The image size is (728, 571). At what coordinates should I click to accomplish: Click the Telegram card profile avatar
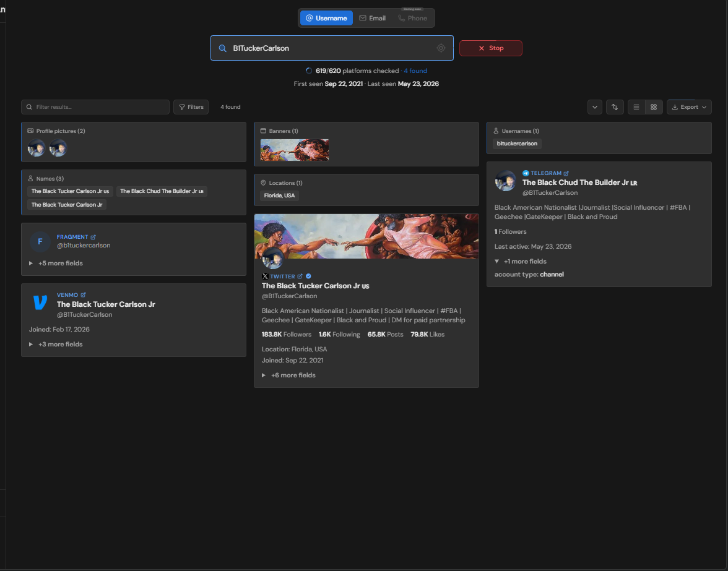pyautogui.click(x=505, y=181)
